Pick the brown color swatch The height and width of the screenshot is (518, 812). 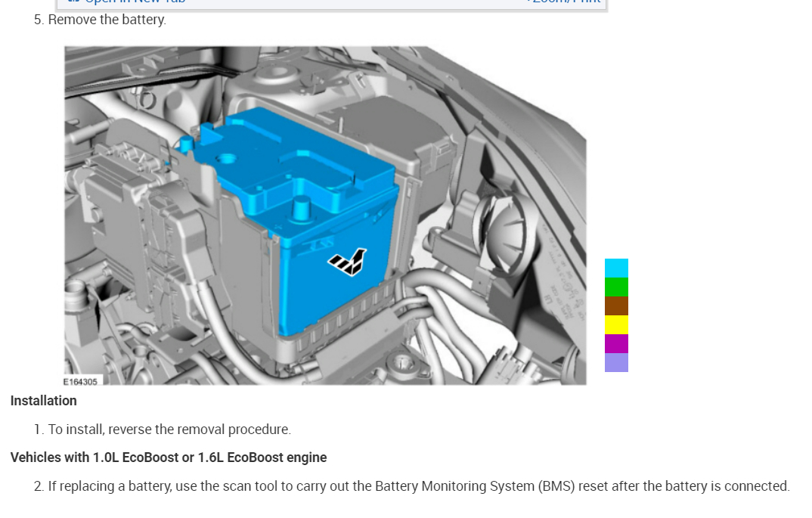[x=616, y=306]
